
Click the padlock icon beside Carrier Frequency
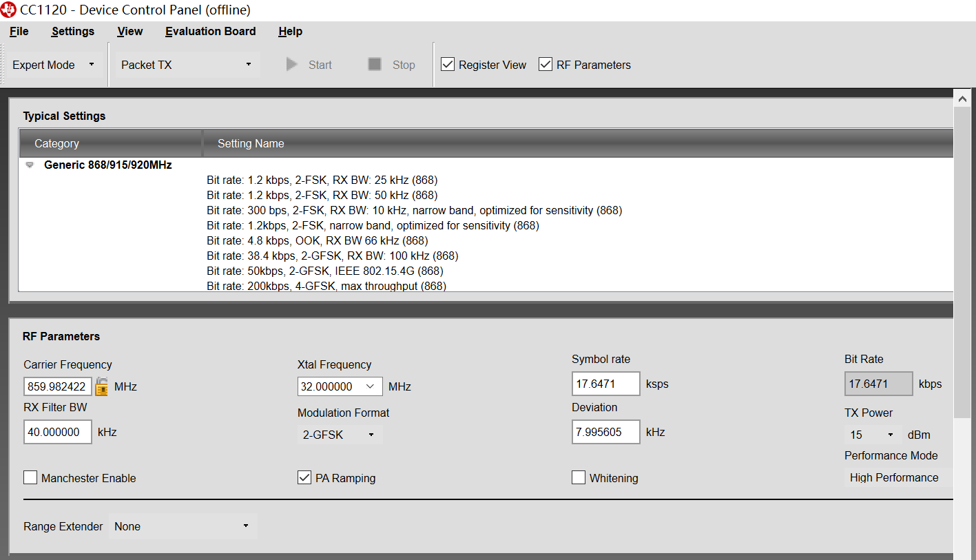point(101,386)
